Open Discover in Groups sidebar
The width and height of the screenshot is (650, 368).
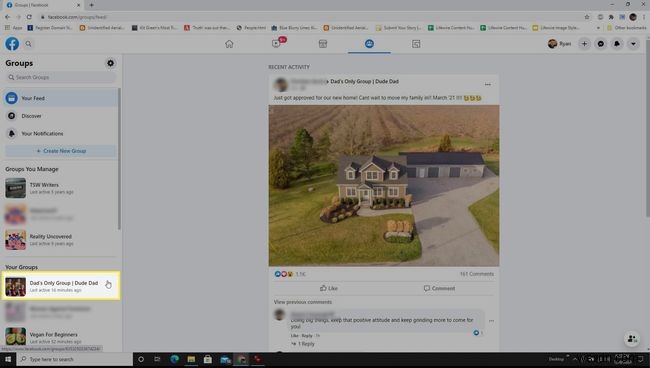(x=61, y=116)
